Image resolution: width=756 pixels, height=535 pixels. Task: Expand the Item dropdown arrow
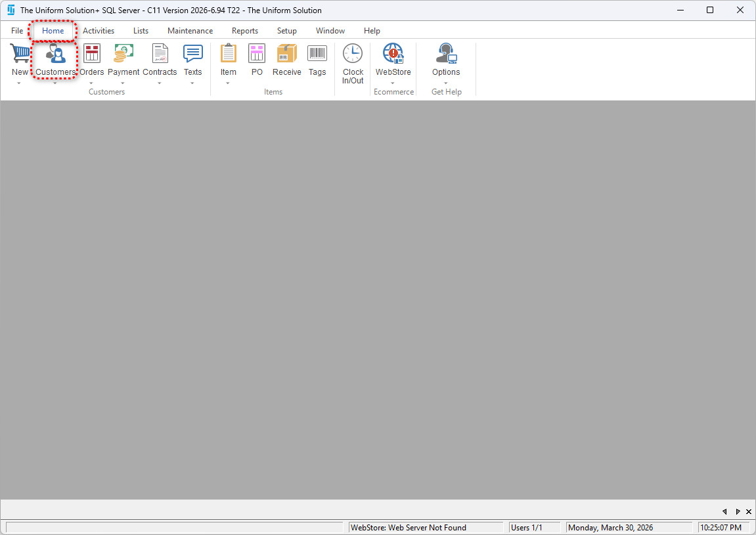pos(228,83)
